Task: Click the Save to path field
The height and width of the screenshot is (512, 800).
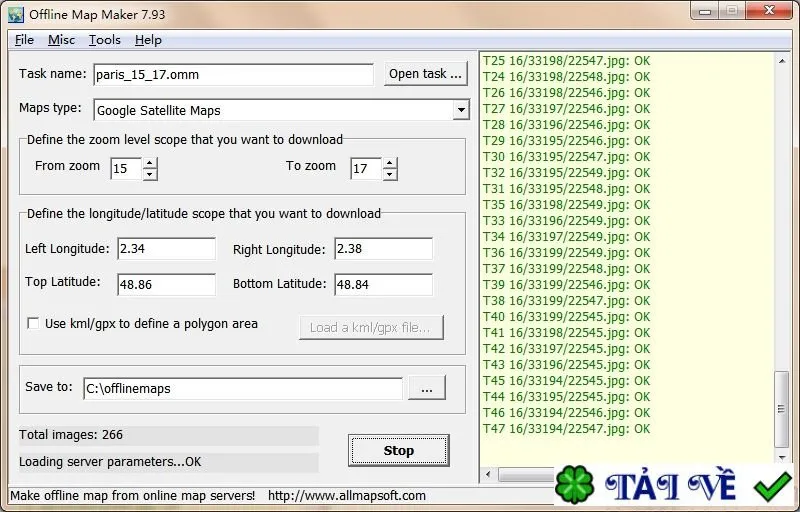Action: click(243, 389)
